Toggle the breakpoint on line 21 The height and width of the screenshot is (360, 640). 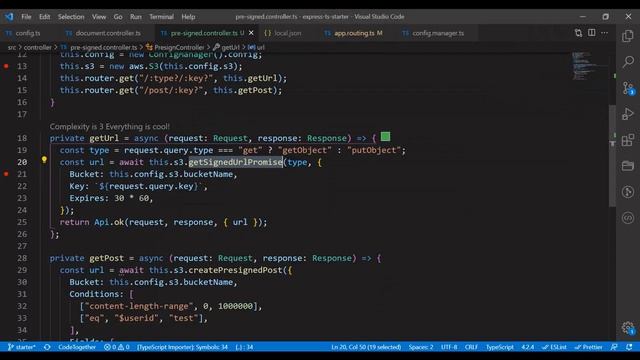(x=6, y=174)
